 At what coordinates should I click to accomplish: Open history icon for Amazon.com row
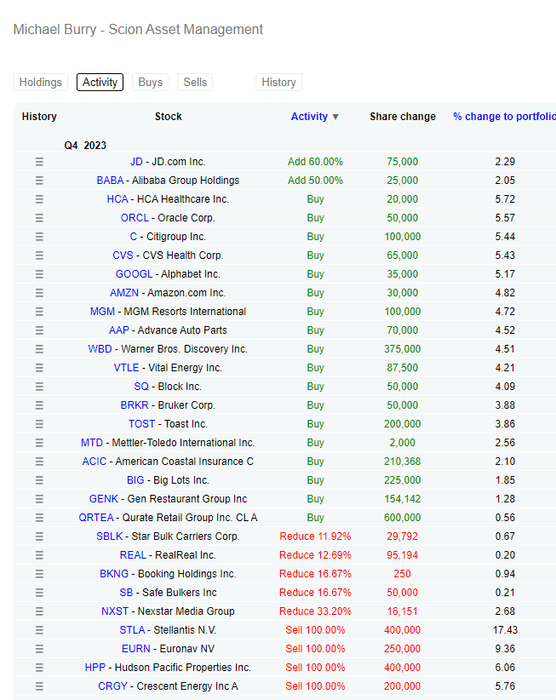click(39, 293)
